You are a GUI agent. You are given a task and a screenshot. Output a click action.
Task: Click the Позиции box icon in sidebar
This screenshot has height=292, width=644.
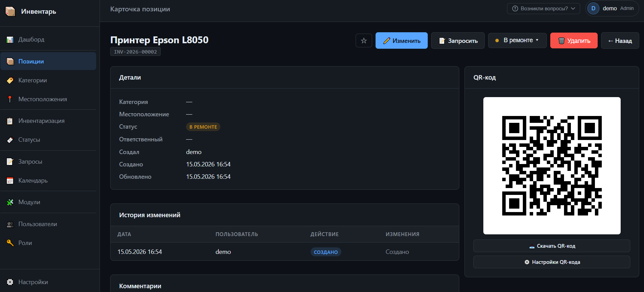pyautogui.click(x=10, y=61)
